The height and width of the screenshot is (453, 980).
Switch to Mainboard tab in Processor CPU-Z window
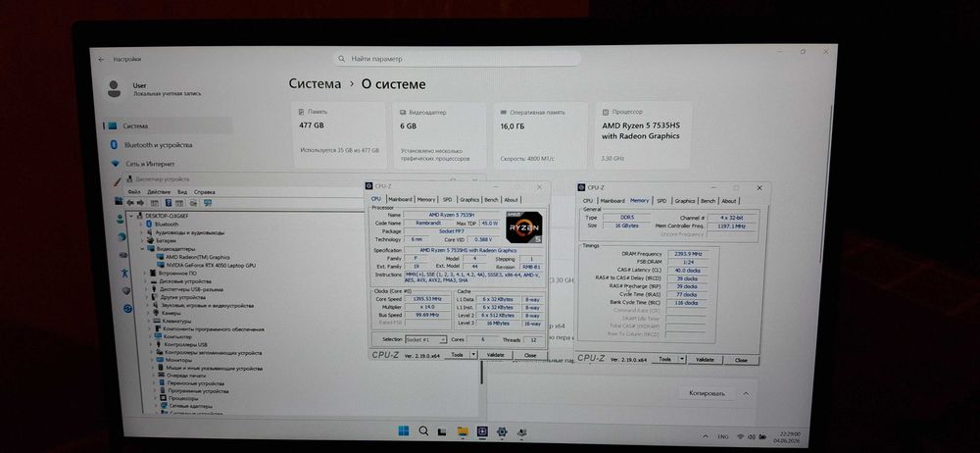(400, 200)
